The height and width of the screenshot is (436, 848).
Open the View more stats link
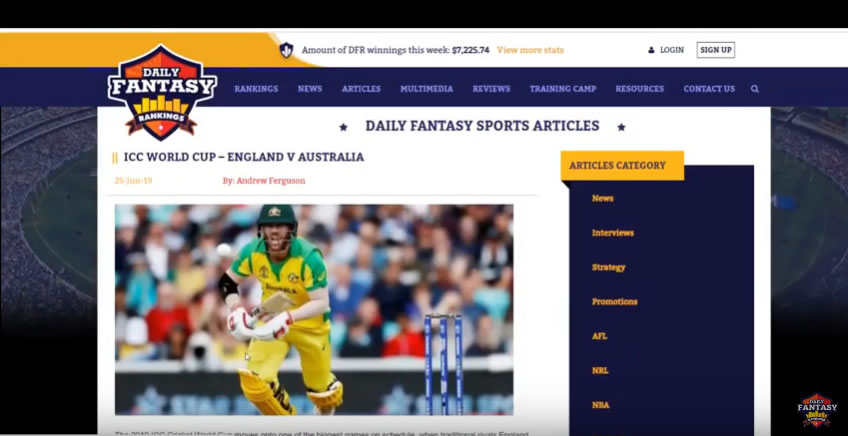[x=530, y=50]
